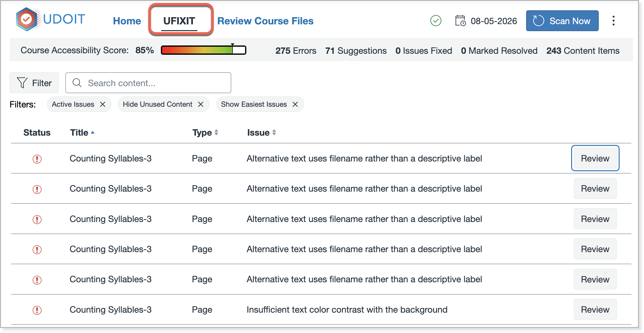
Task: Click the magnifying glass search icon
Action: tap(77, 83)
